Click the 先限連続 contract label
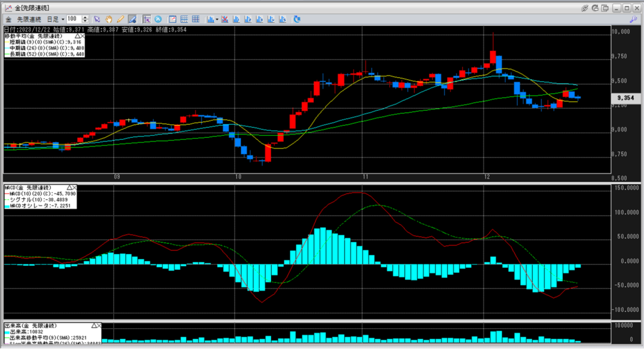This screenshot has height=349, width=644. tap(27, 19)
